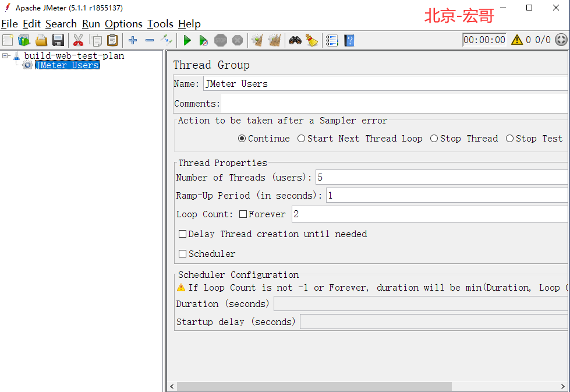Open the Edit menu
This screenshot has height=392, width=570.
click(31, 24)
